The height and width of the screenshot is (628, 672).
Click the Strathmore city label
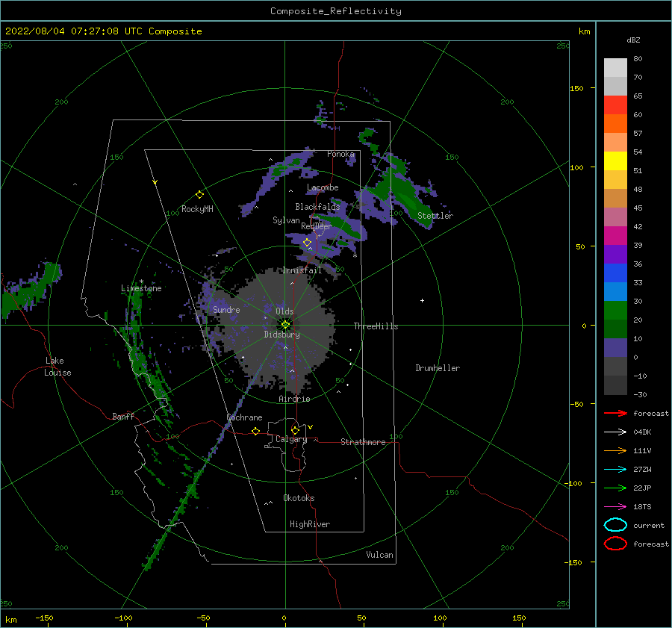(363, 442)
